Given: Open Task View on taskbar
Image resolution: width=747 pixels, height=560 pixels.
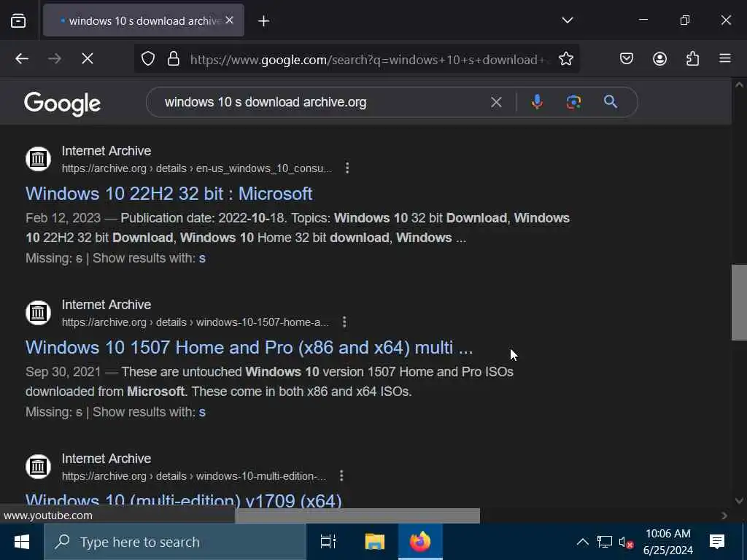Looking at the screenshot, I should coord(328,542).
